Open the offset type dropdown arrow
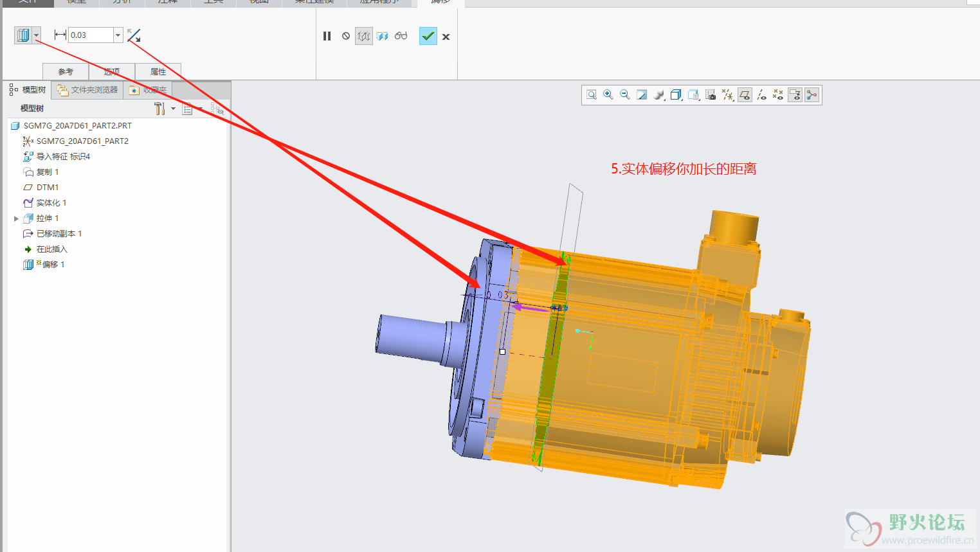980x552 pixels. 37,35
